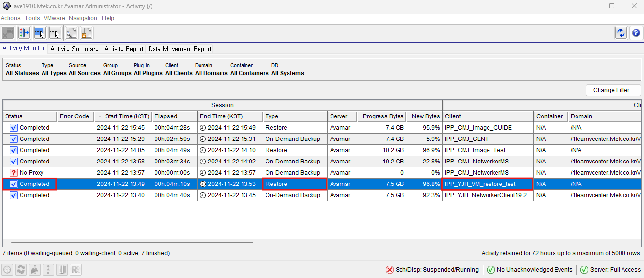Click the circular arrows icon in bottom bar
Screen dimensions: 644x278
click(21, 270)
